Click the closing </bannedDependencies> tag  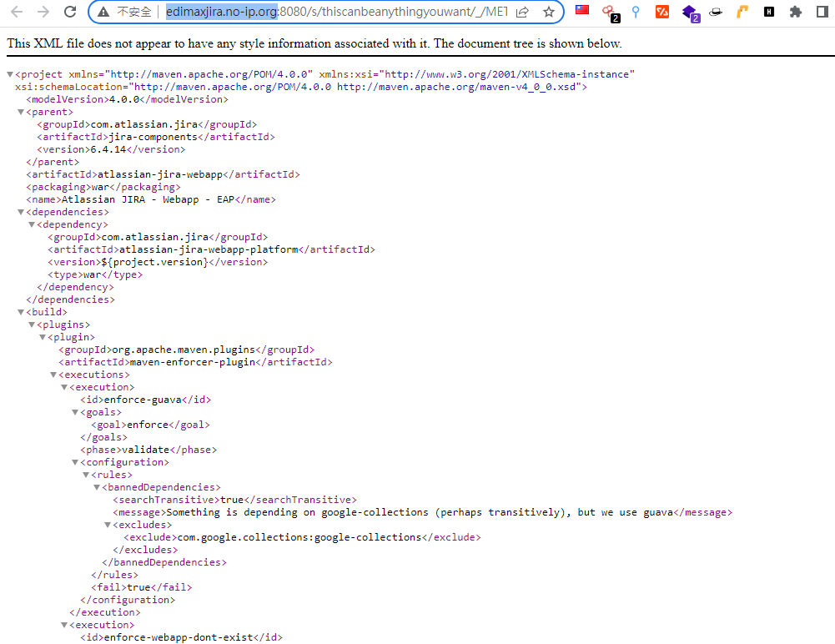point(164,562)
